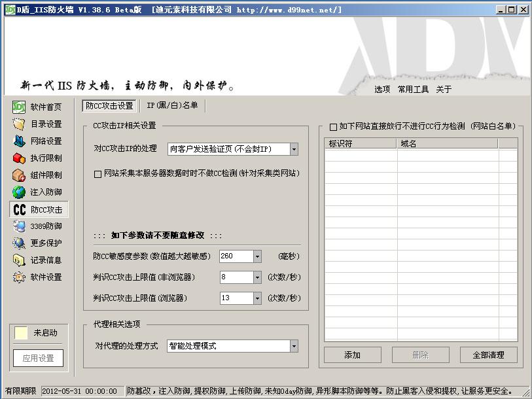Open the 目录设置 folder icon
This screenshot has height=399, width=532.
(19, 124)
